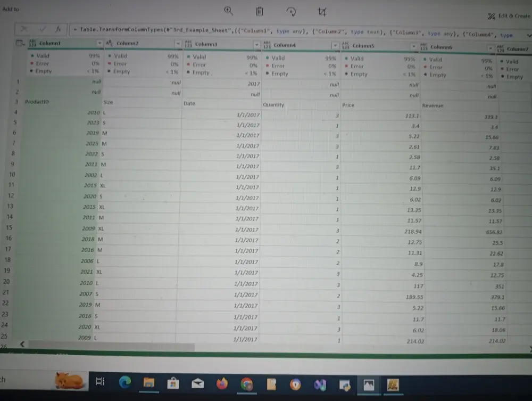Click the 379.1 revenue value
Viewport: 532px width, 401px height.
tap(497, 298)
